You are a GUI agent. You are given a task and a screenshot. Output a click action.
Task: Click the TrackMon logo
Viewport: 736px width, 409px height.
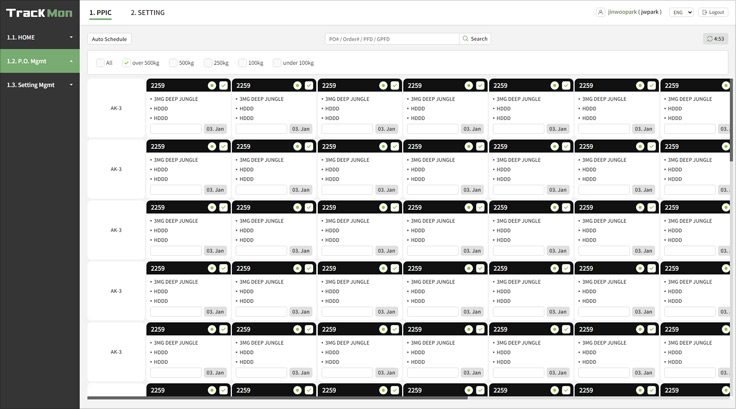pos(39,13)
